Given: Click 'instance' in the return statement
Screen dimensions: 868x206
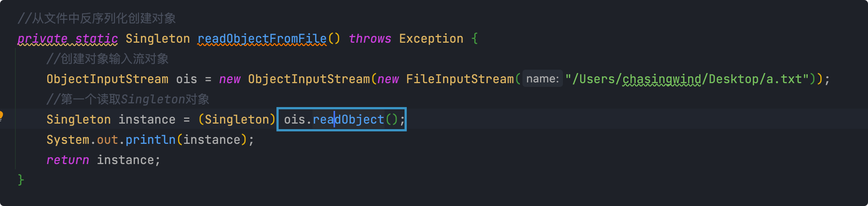Looking at the screenshot, I should pyautogui.click(x=125, y=160).
